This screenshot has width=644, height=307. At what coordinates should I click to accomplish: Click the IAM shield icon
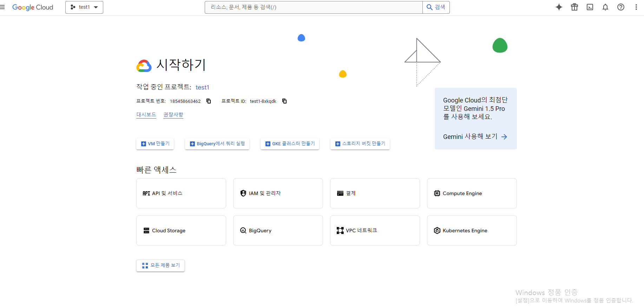(243, 193)
